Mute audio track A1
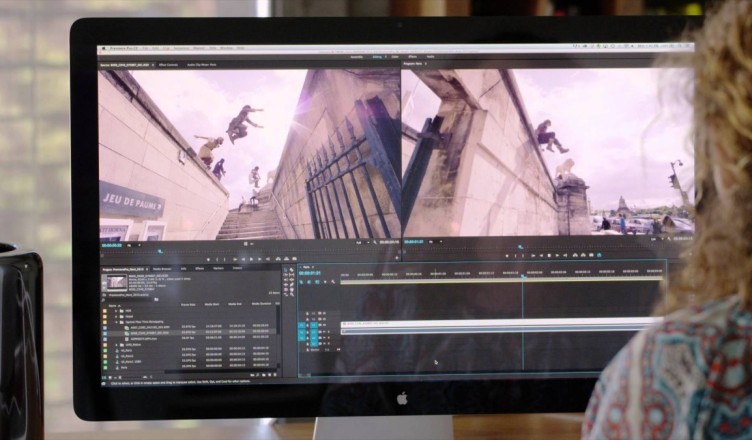The image size is (752, 440). (324, 332)
